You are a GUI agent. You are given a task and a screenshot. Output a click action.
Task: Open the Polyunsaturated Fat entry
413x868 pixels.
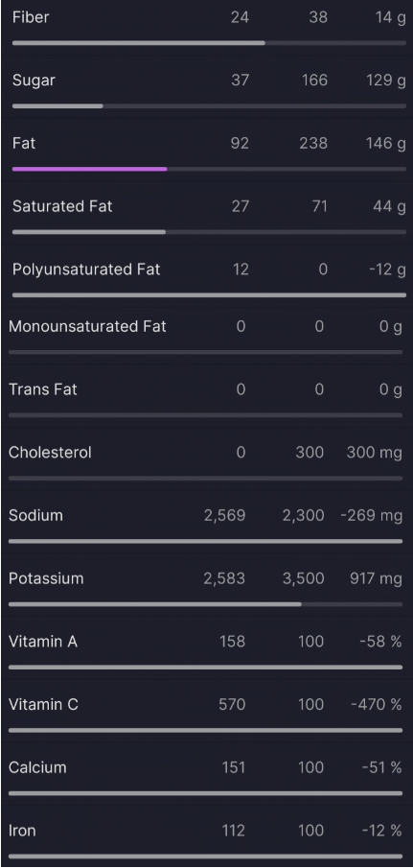pos(86,270)
